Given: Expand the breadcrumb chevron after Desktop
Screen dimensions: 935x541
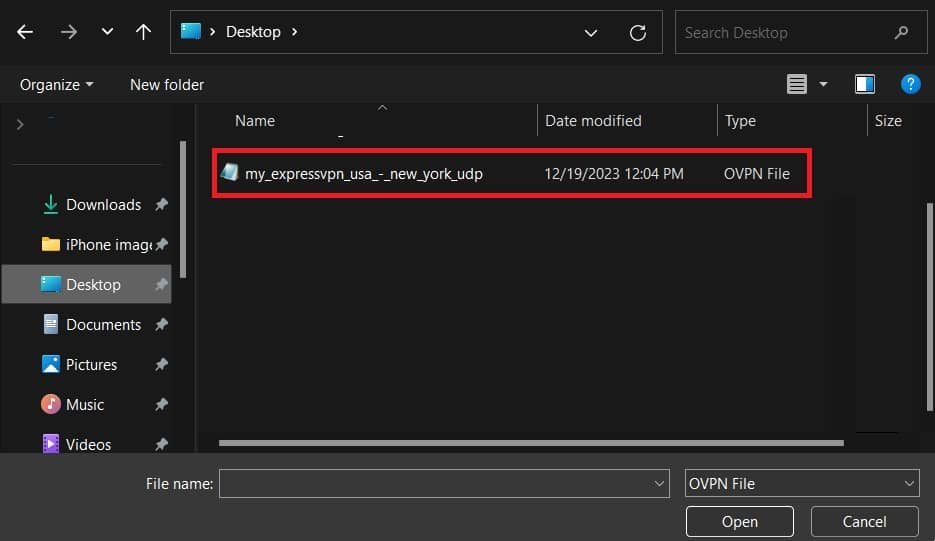Looking at the screenshot, I should (295, 32).
